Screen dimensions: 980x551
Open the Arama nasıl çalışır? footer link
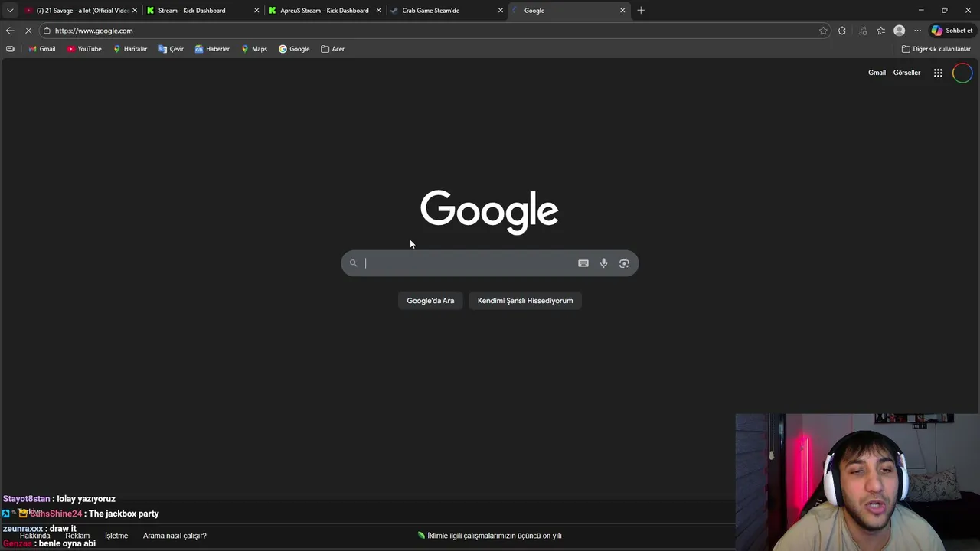(175, 536)
